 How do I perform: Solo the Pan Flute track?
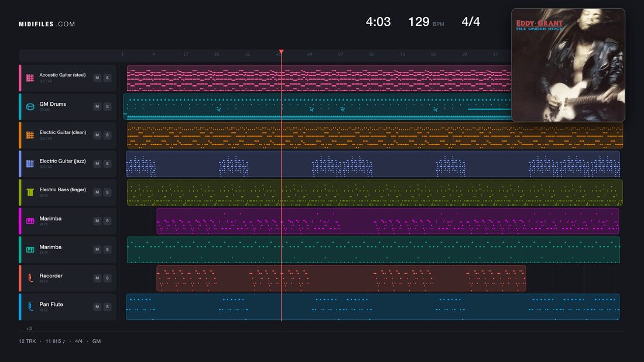pos(107,306)
